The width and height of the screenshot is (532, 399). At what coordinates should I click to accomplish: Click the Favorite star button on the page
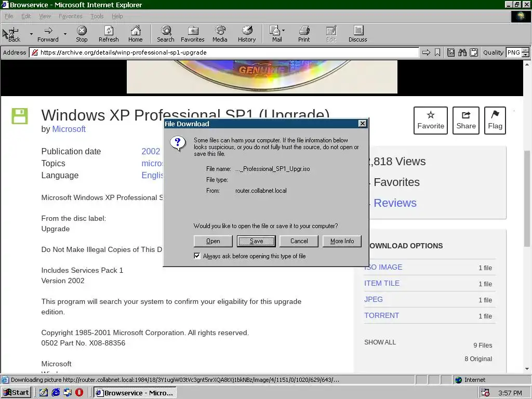pos(431,121)
